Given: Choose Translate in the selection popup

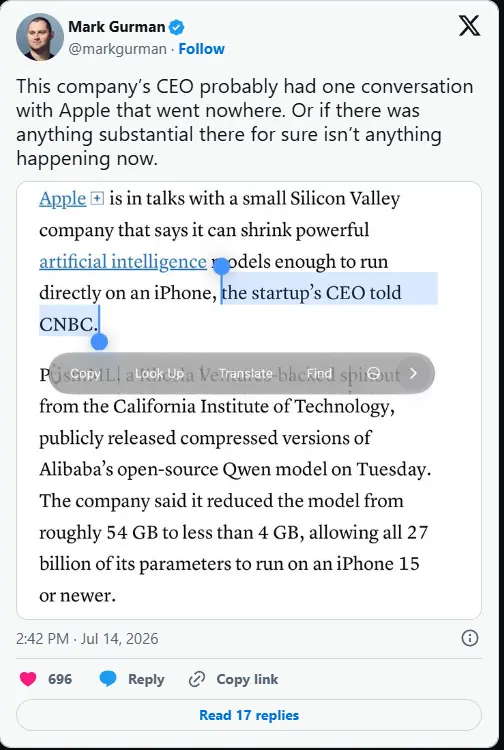Looking at the screenshot, I should [x=246, y=373].
